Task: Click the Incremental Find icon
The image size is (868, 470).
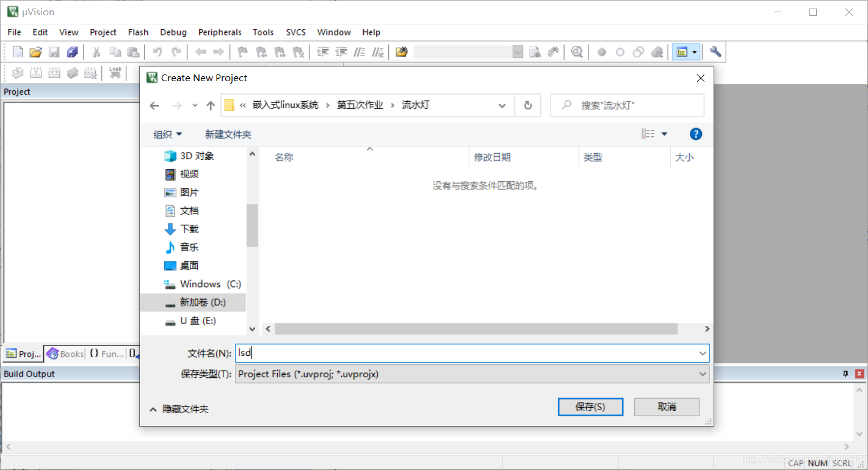Action: pos(553,52)
